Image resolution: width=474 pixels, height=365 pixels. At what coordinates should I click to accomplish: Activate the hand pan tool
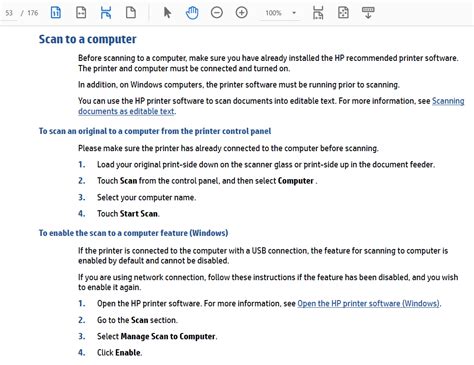pyautogui.click(x=192, y=13)
